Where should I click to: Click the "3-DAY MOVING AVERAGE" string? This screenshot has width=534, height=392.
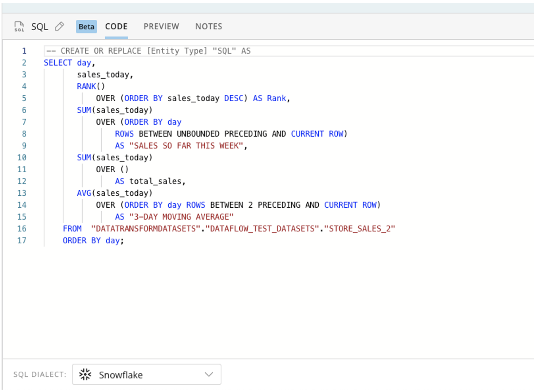point(181,217)
